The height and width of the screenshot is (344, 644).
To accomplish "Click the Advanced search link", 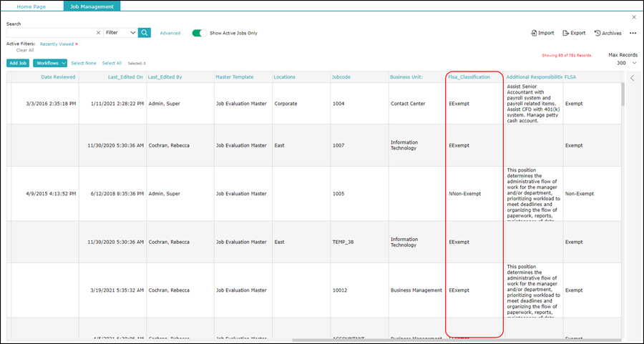I will [170, 33].
